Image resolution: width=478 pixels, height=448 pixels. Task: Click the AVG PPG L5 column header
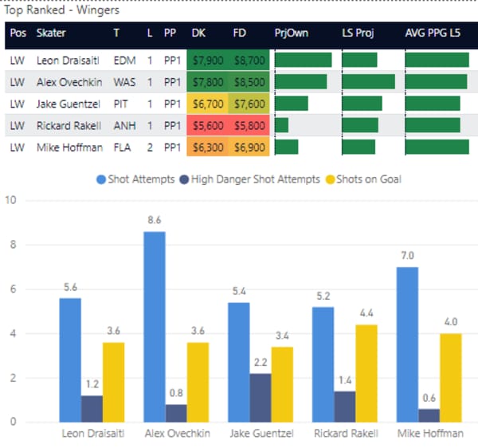[433, 33]
